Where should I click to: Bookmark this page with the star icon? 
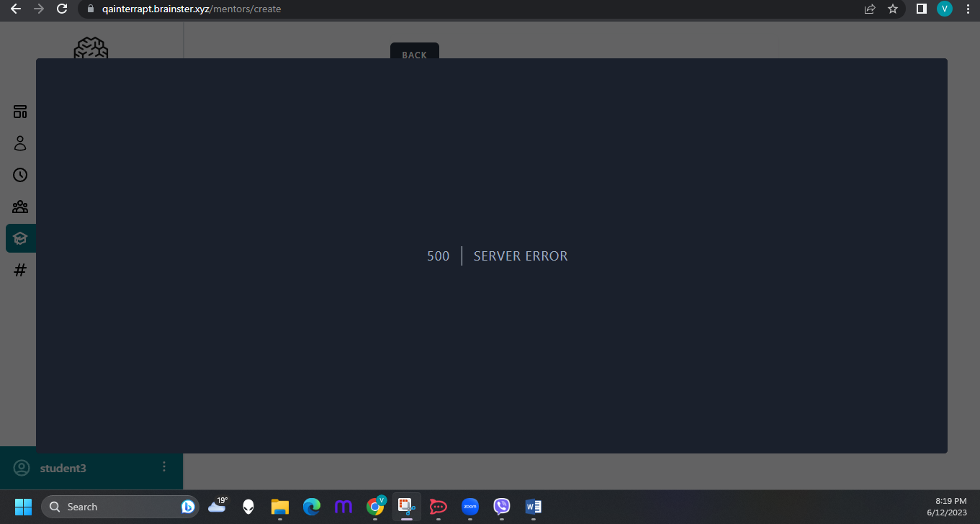click(x=893, y=9)
